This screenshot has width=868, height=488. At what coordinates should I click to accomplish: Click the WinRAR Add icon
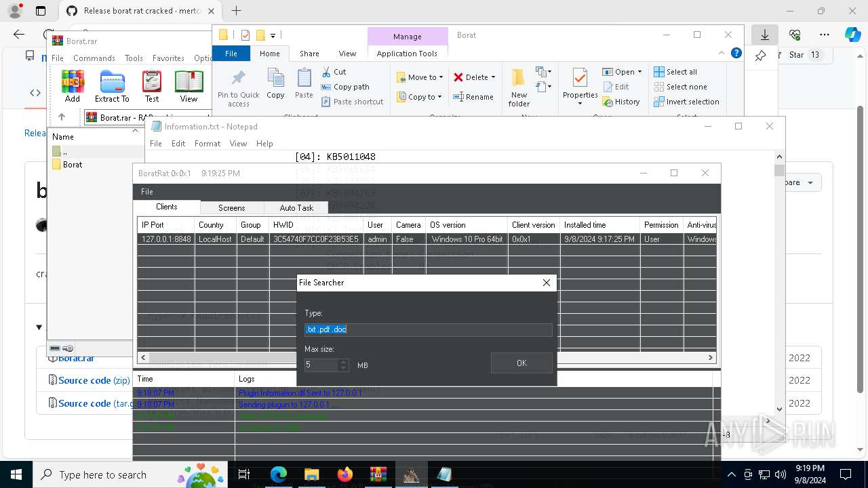(73, 87)
